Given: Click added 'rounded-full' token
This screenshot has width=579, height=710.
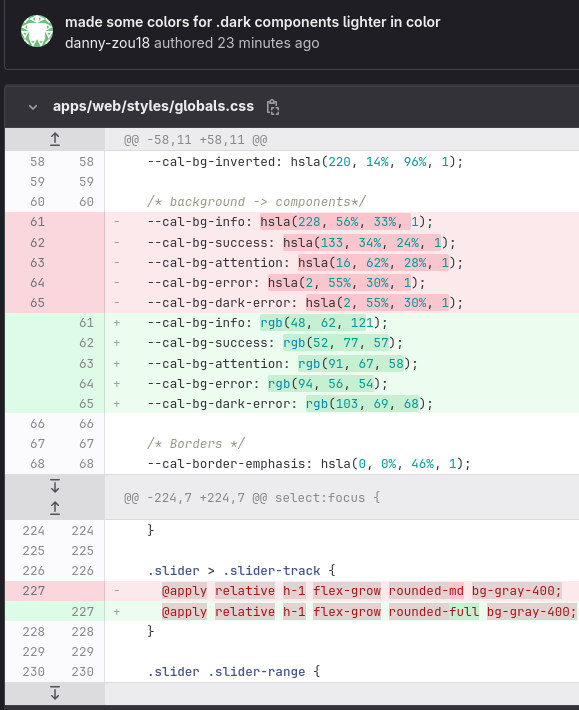Looking at the screenshot, I should coord(434,612).
